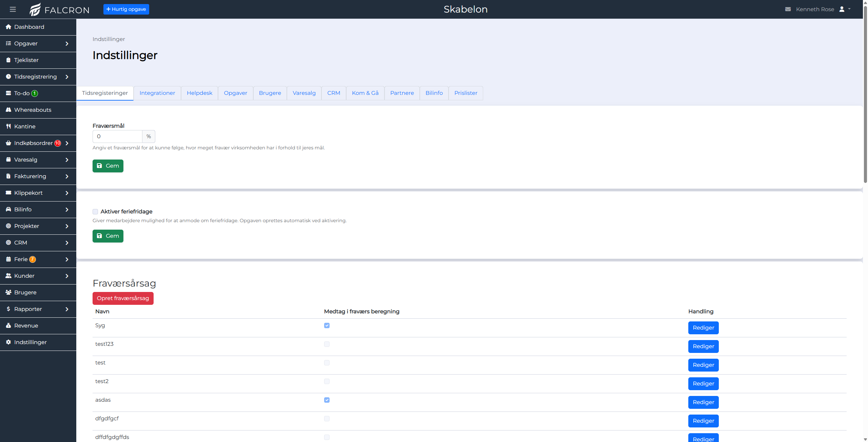
Task: Click the Dashboard home icon
Action: click(x=8, y=27)
